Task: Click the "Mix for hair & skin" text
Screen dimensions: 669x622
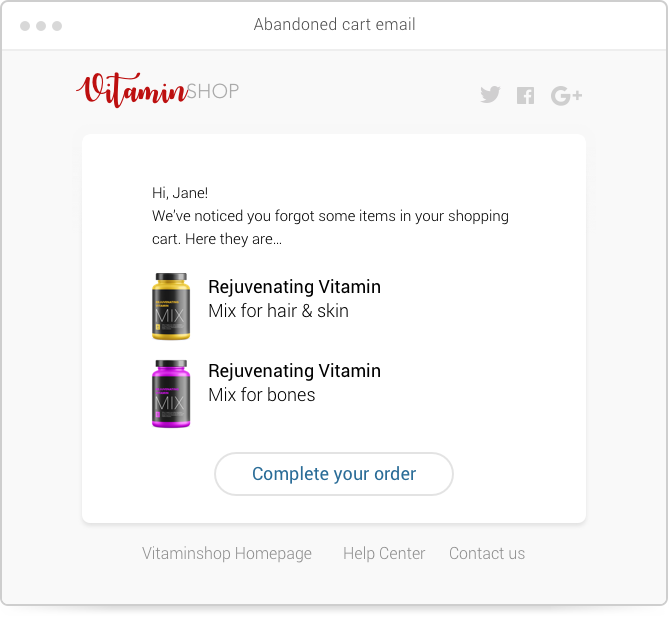Action: (x=278, y=311)
